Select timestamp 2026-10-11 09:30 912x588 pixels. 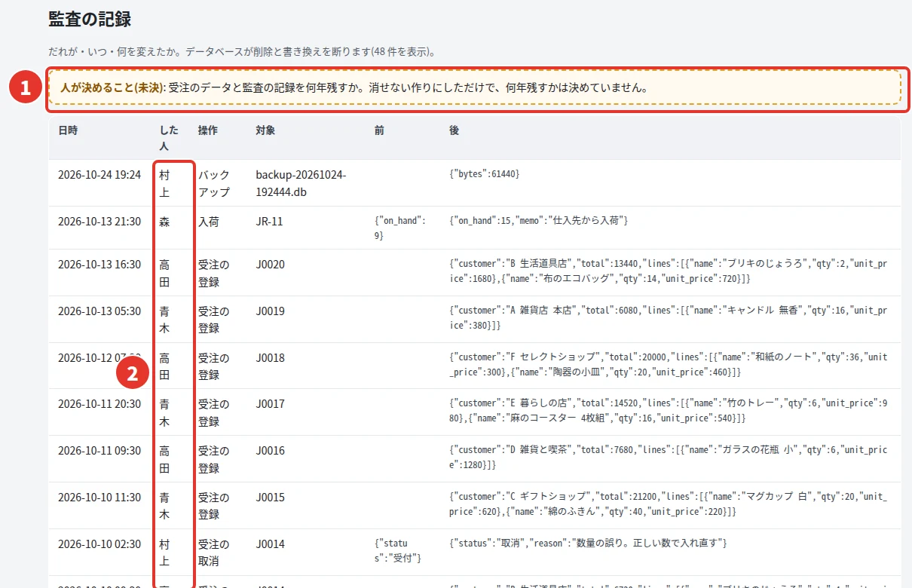point(99,451)
